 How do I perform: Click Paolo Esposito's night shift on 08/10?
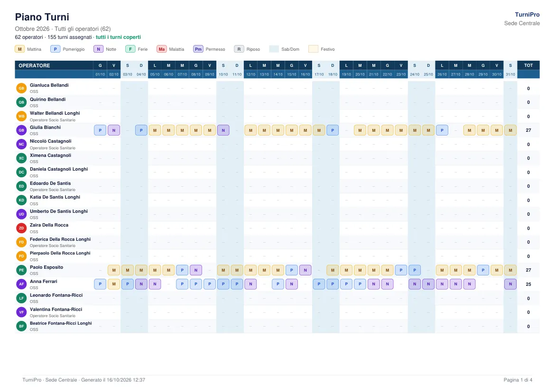[x=196, y=270]
